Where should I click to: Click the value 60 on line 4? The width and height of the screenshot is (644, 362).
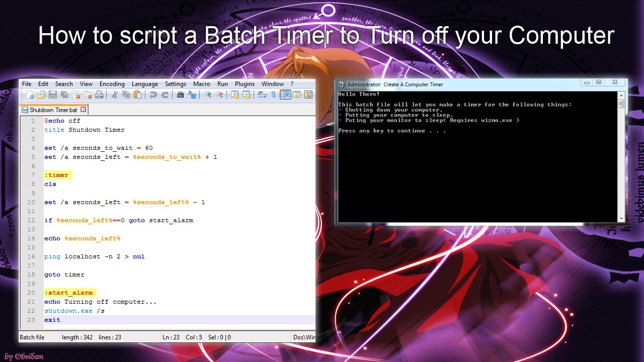[149, 148]
